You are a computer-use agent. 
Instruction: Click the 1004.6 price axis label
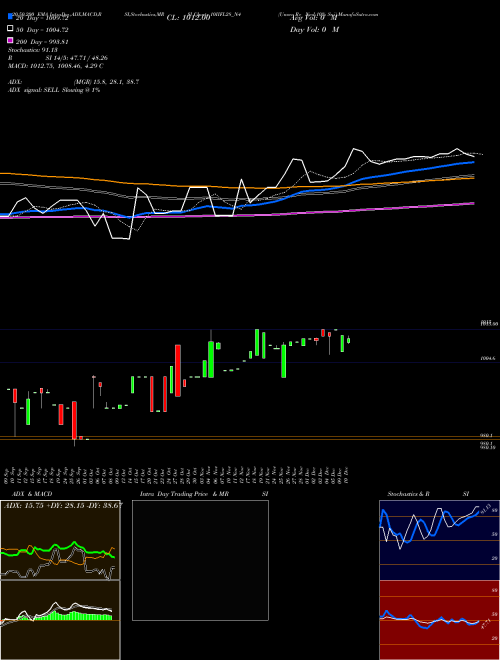click(488, 359)
